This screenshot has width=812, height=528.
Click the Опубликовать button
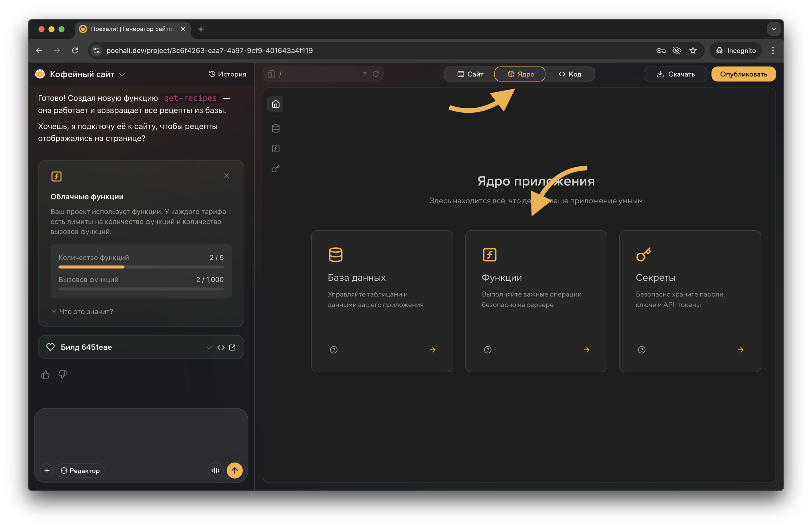tap(743, 74)
